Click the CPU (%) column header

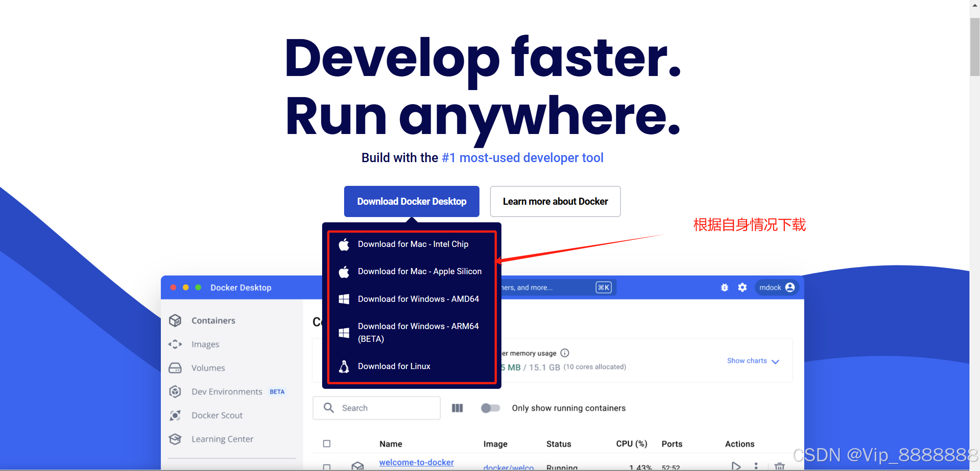coord(632,444)
